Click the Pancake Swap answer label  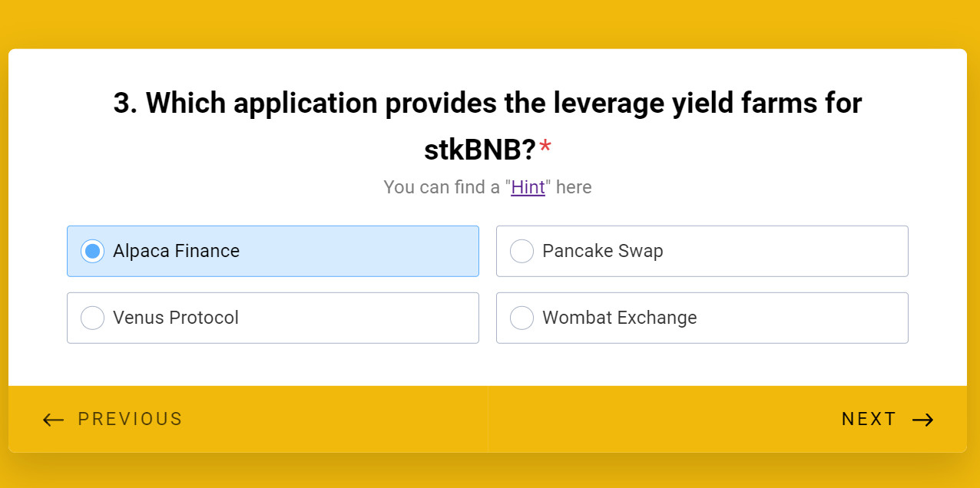tap(602, 251)
